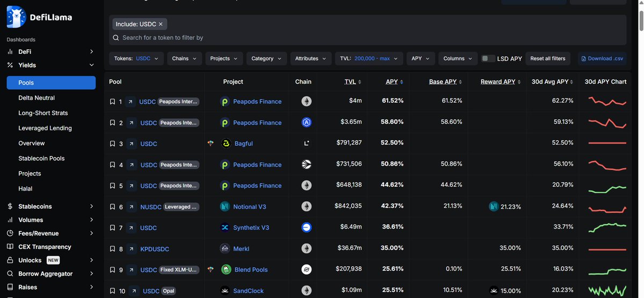Image resolution: width=644 pixels, height=298 pixels.
Task: Bookmark pool row 6 NUSDC
Action: 113,207
